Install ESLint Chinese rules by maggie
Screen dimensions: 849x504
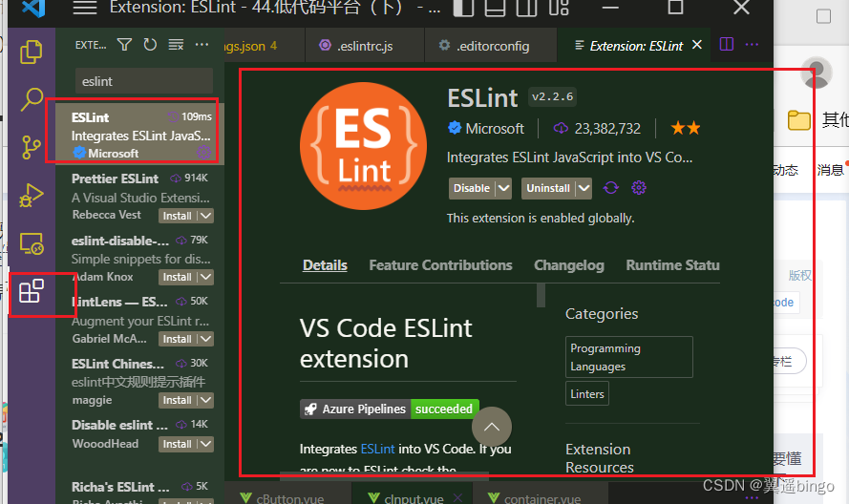178,400
